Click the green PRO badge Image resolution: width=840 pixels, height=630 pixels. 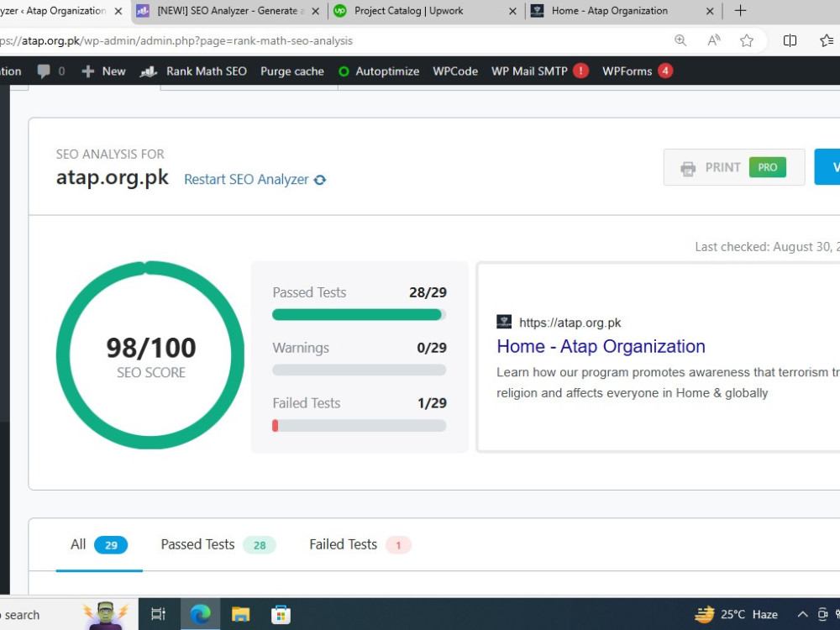[x=767, y=167]
